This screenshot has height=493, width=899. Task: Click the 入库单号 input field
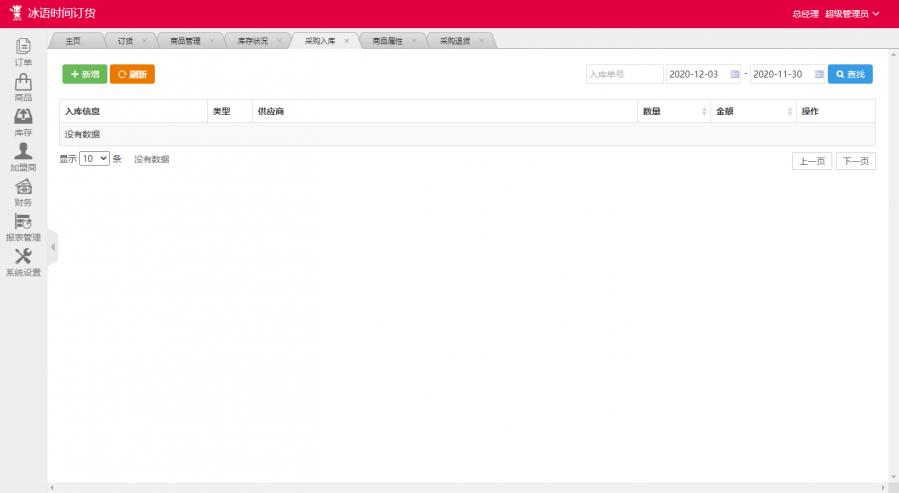(624, 74)
